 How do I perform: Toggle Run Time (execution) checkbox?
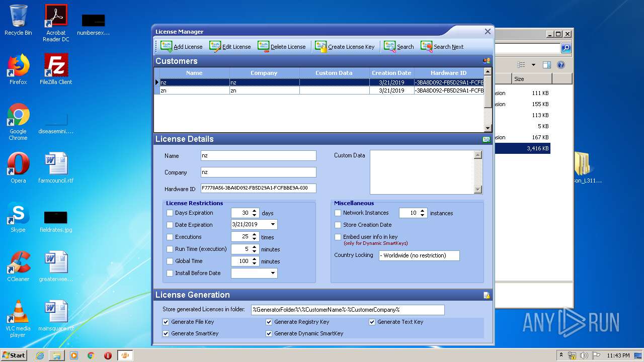pos(170,249)
